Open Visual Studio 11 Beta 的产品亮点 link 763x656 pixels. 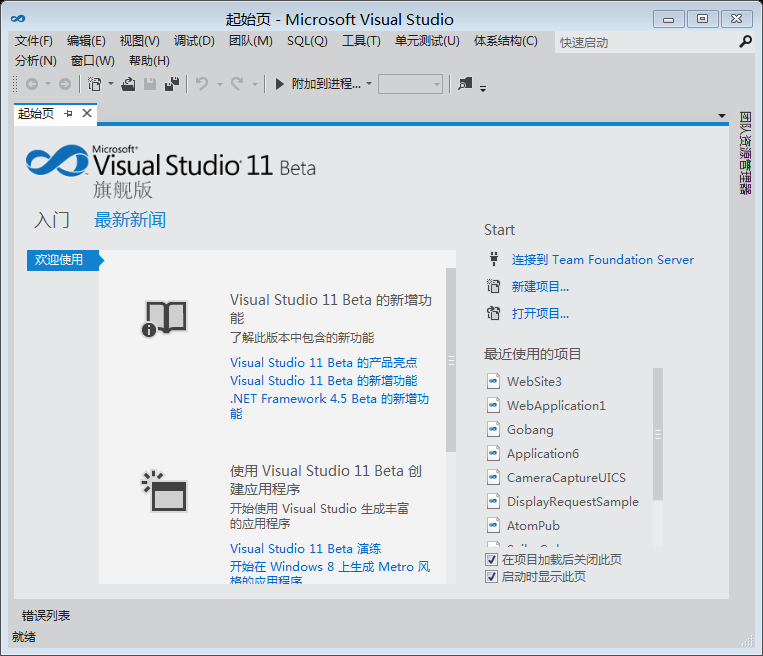pos(324,363)
